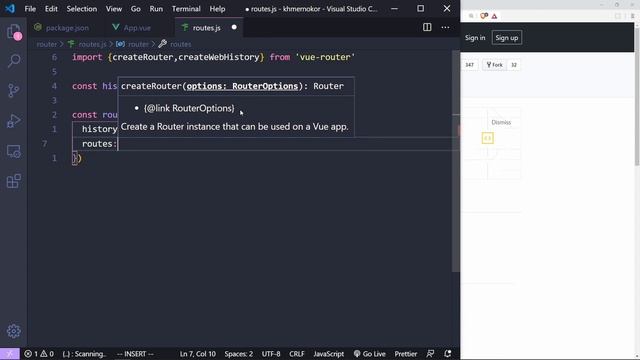Click the browser warning triangle icon
This screenshot has height=360, width=640.
[x=494, y=16]
